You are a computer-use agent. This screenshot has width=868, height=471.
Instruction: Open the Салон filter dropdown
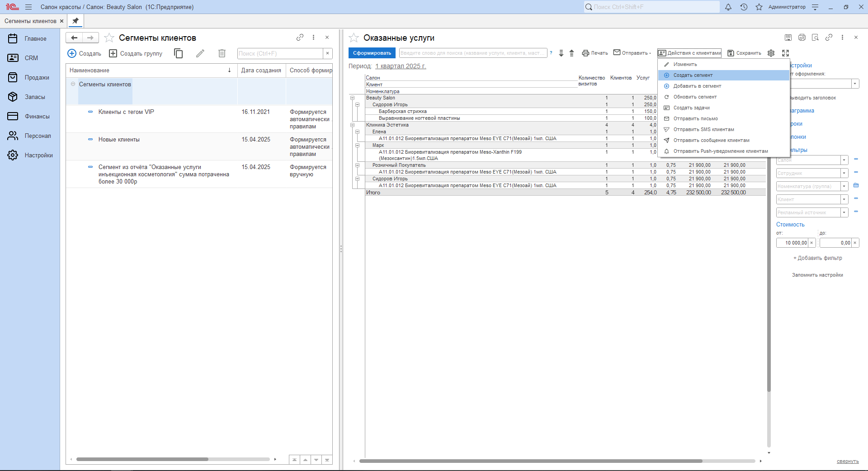click(844, 160)
